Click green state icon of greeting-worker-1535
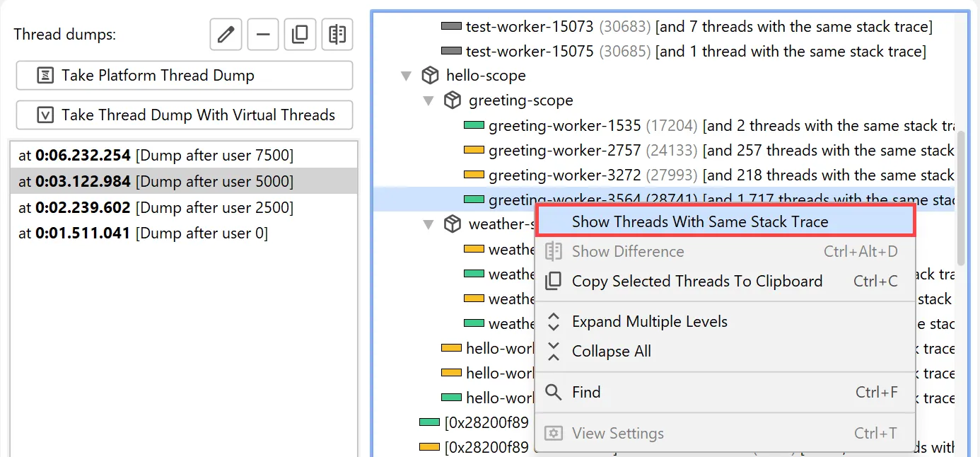The image size is (980, 457). coord(474,126)
